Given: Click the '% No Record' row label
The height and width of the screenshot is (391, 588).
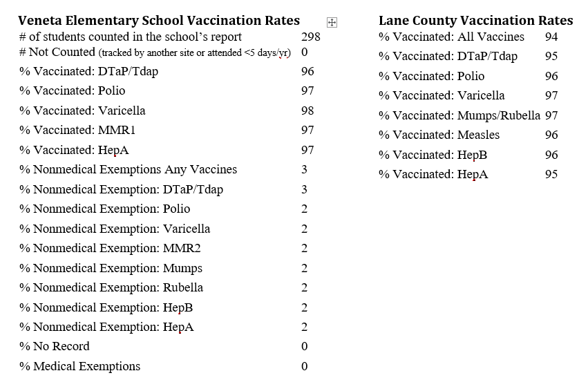Looking at the screenshot, I should click(x=55, y=346).
